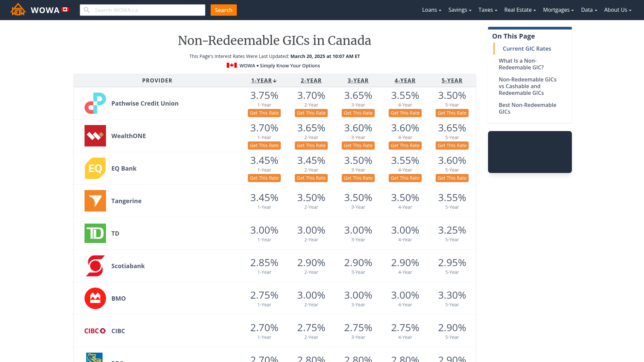Expand the Taxes menu
The width and height of the screenshot is (644, 362).
[488, 10]
